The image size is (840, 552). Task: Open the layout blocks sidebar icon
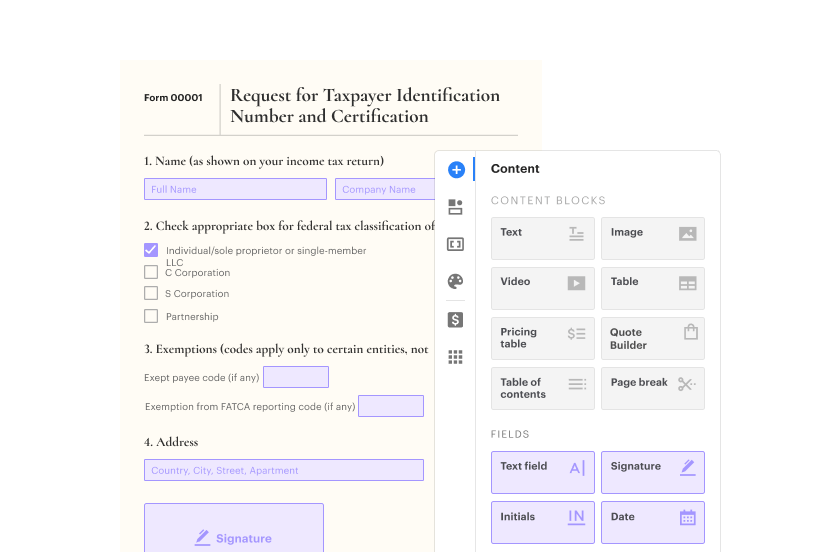pyautogui.click(x=455, y=207)
